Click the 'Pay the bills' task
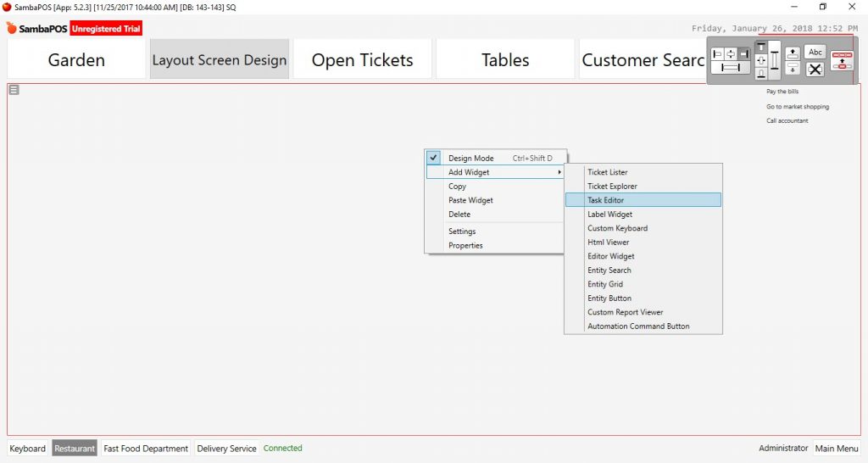 pos(782,92)
